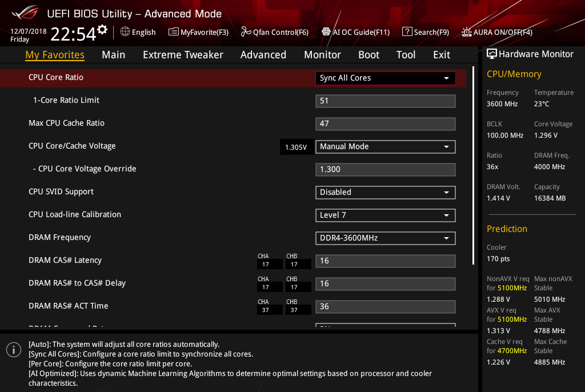Click the 1.414 V DRAM voltage value
The image size is (585, 392).
[498, 198]
